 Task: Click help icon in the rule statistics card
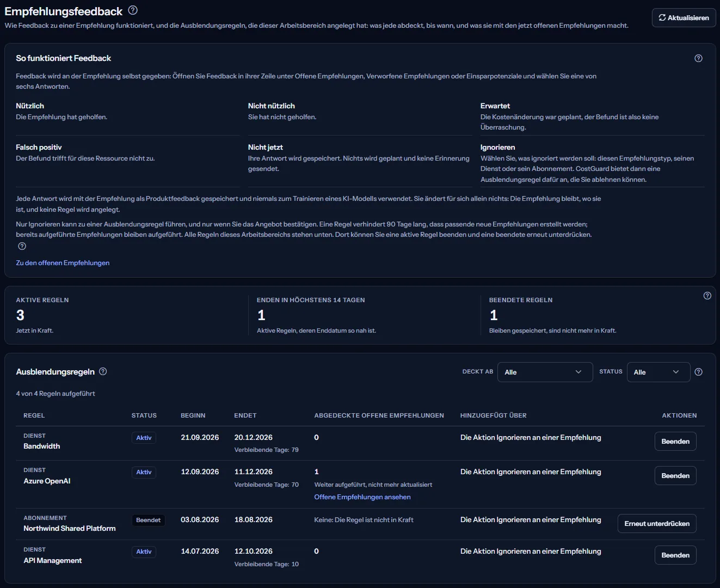(707, 296)
